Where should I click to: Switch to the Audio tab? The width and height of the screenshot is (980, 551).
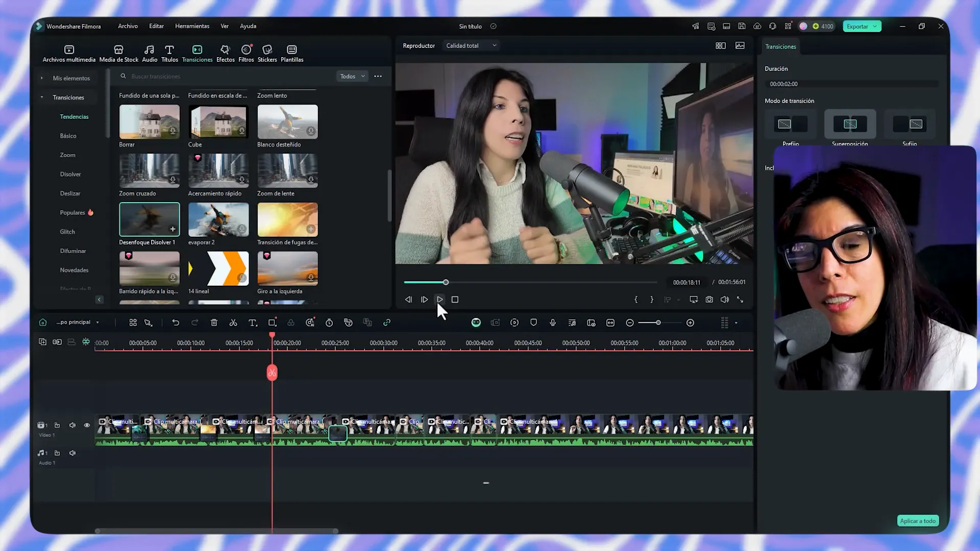coord(149,54)
